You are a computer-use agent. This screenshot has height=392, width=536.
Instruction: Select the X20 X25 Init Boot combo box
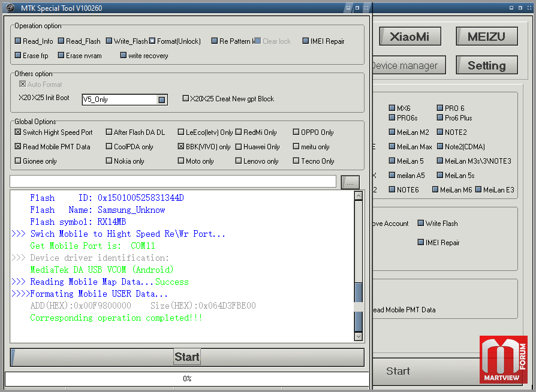pos(125,99)
